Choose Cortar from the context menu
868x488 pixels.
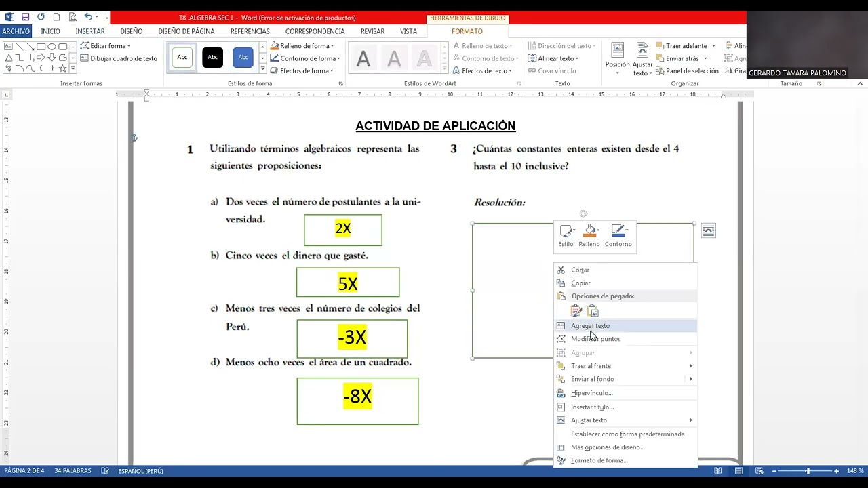coord(626,270)
